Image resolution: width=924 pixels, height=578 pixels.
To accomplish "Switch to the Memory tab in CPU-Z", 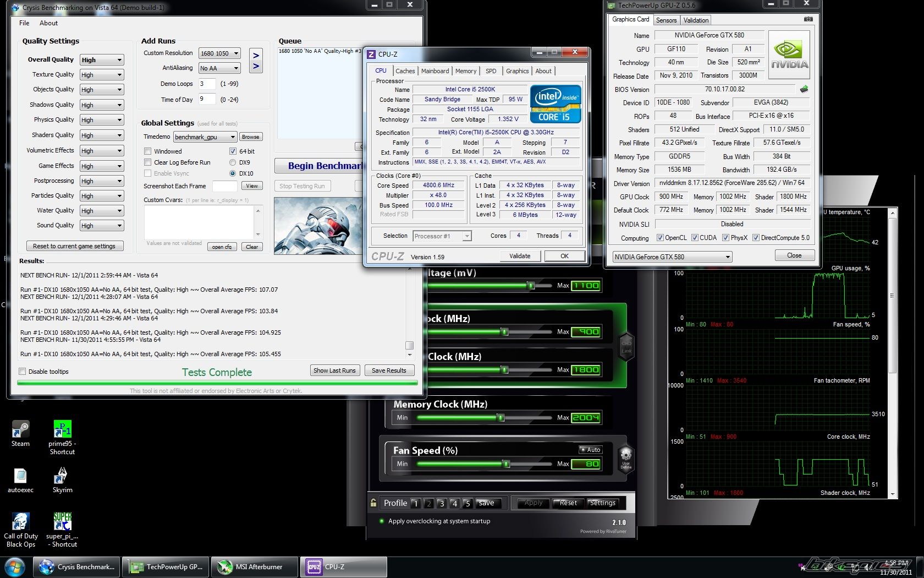I will point(465,71).
